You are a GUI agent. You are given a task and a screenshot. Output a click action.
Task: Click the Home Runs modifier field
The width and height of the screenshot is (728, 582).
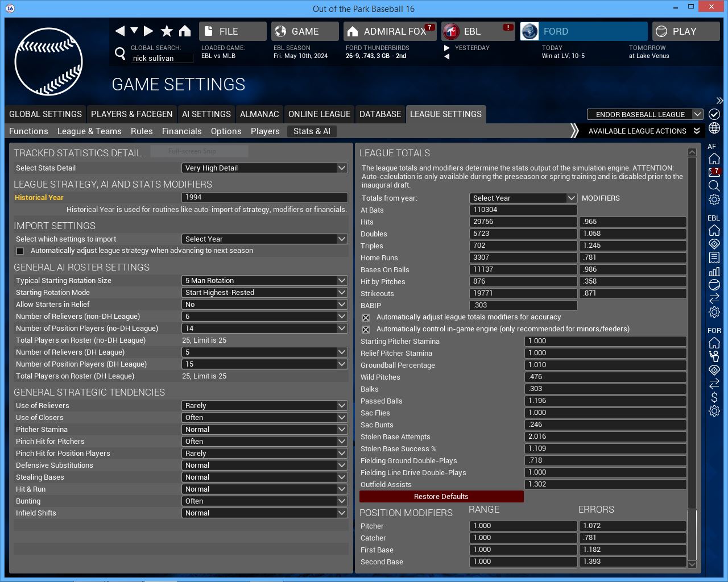[632, 258]
